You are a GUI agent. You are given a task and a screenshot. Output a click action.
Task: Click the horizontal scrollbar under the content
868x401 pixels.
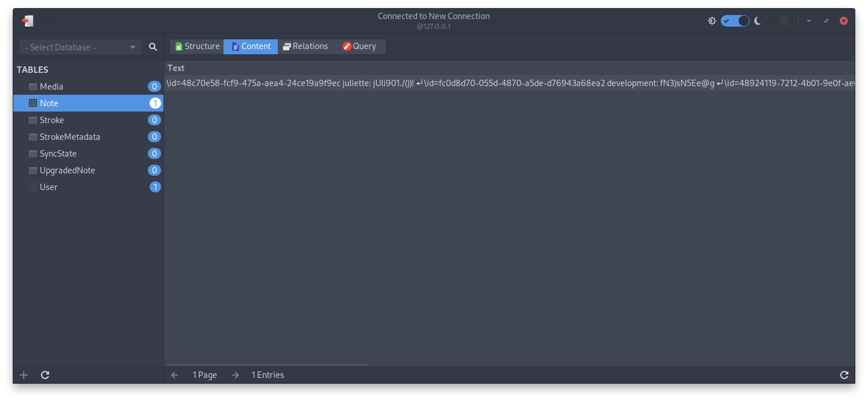pos(267,365)
